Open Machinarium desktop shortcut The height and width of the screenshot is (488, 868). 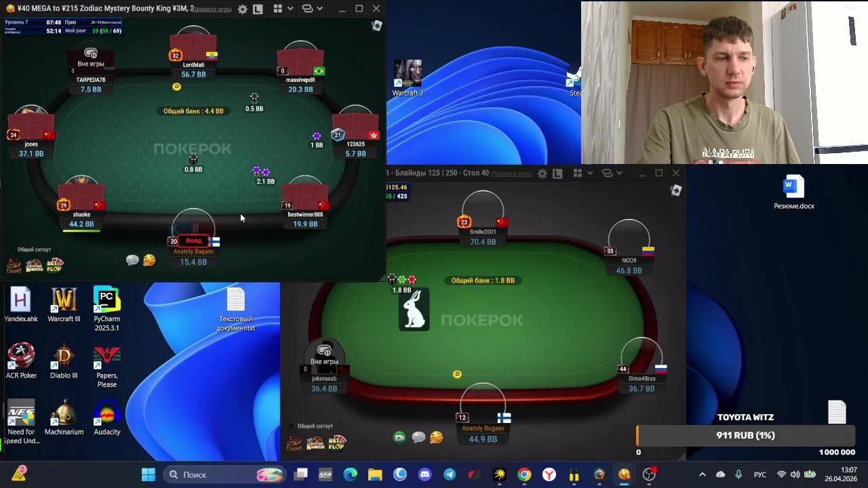[64, 418]
